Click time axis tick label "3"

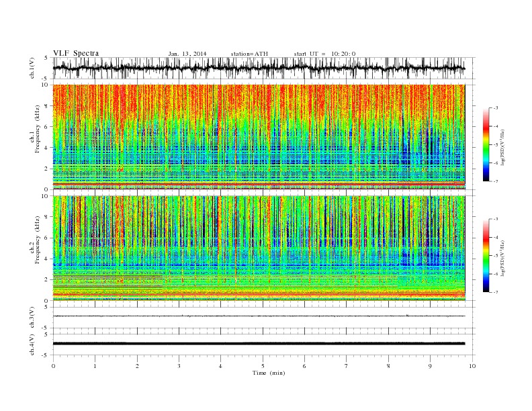point(179,366)
